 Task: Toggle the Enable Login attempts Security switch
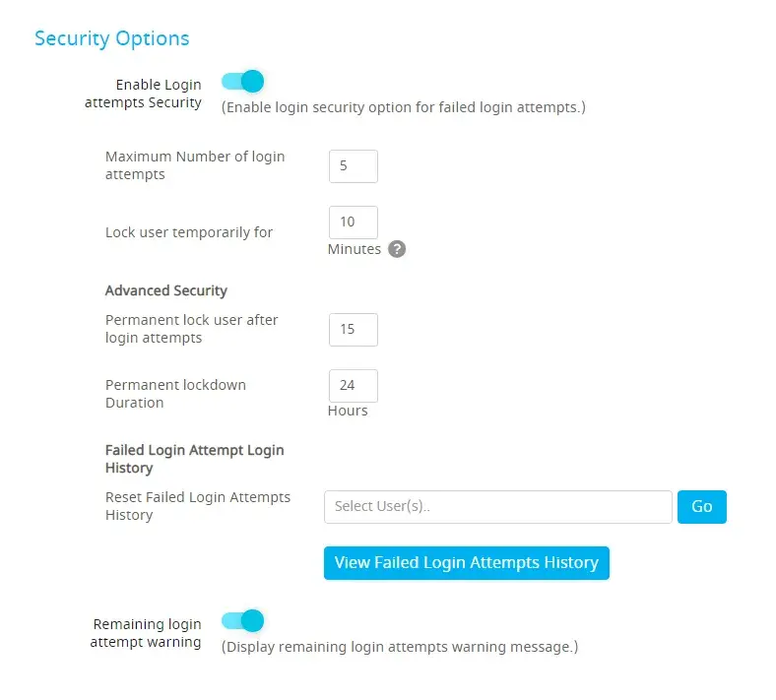[x=243, y=81]
